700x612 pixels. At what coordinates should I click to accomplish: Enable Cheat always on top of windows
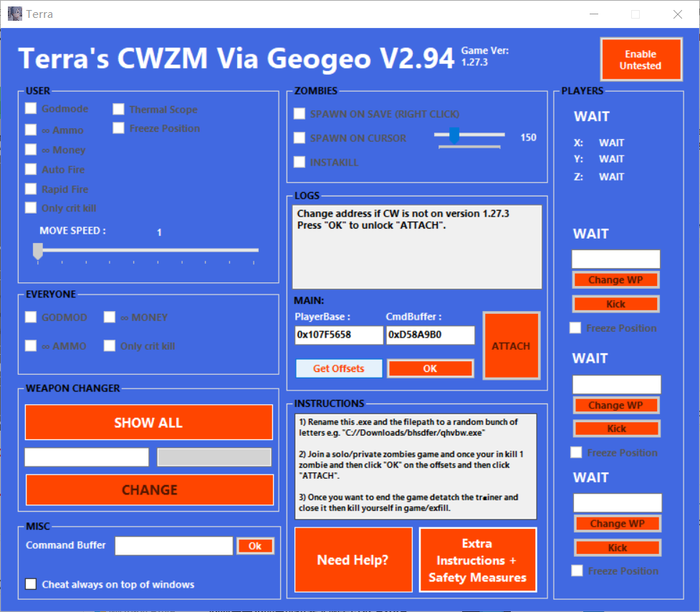(31, 584)
